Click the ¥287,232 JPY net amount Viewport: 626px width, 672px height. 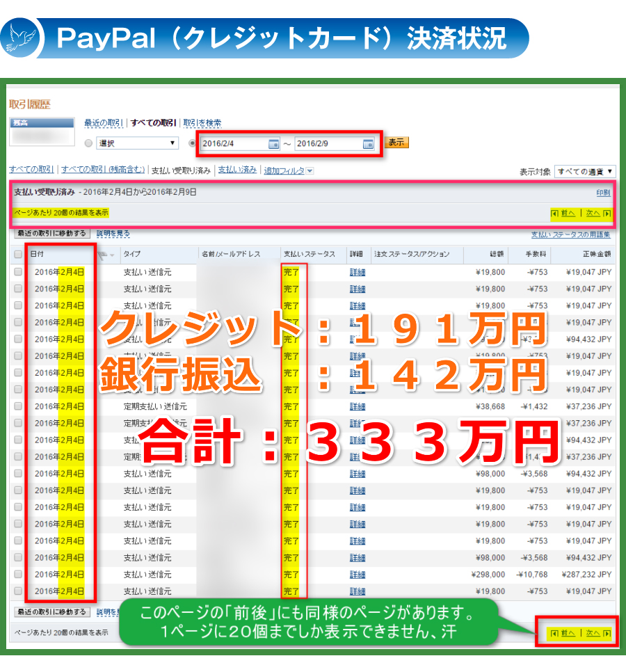(586, 575)
